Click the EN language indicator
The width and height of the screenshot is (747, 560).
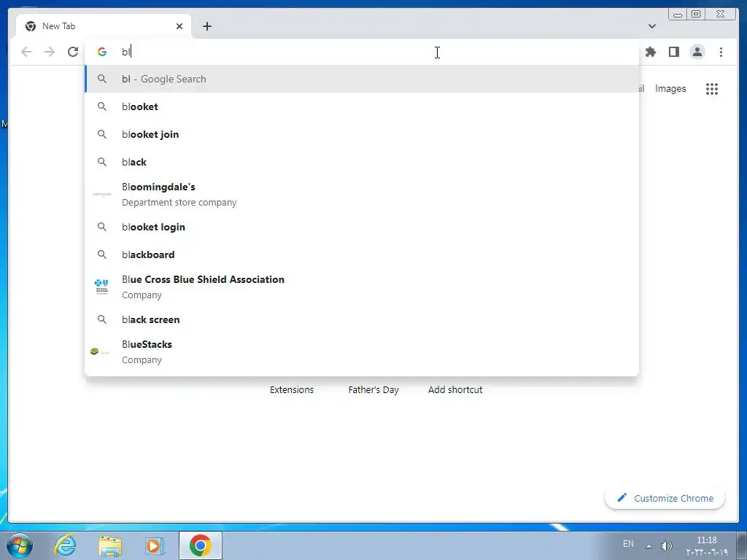coord(628,544)
